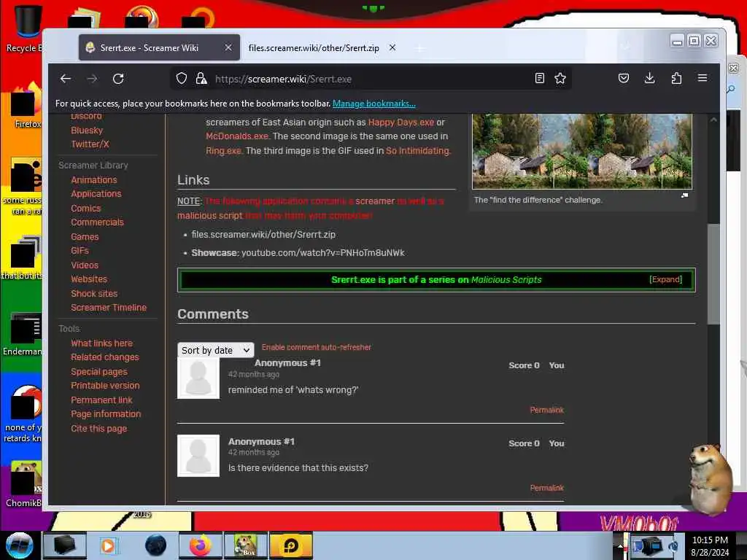Toggle reader view icon in address bar

click(540, 79)
